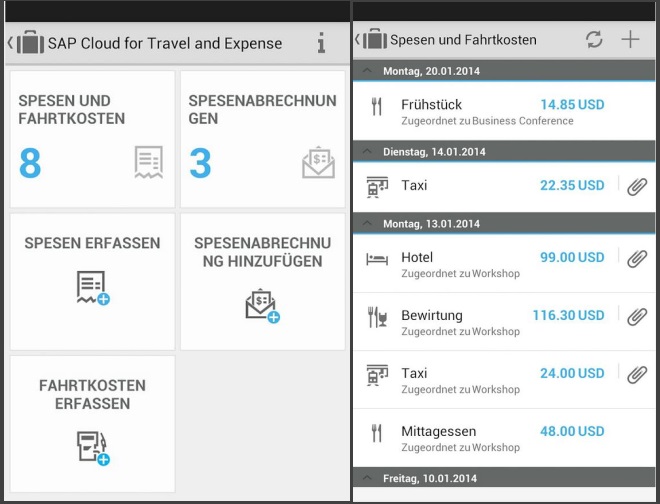Open the Spesenabrechnungen tile
This screenshot has height=504, width=660.
pyautogui.click(x=262, y=137)
